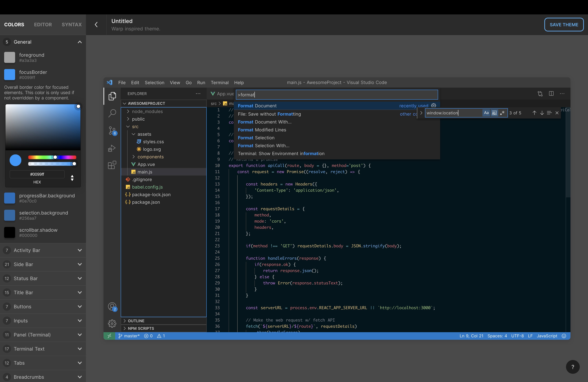
Task: Click the selection.background color swatch
Action: pos(10,215)
